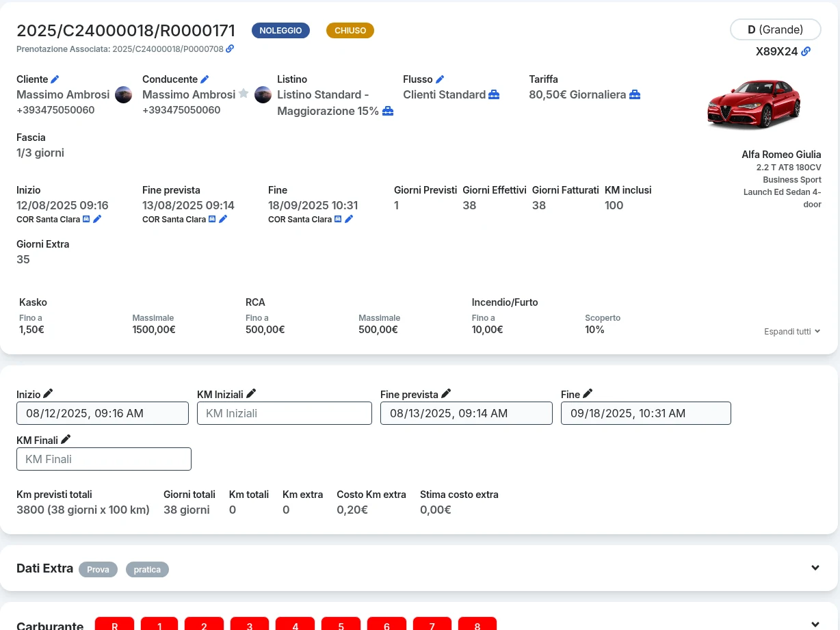
Task: Click the KM Finali input field
Action: tap(104, 459)
